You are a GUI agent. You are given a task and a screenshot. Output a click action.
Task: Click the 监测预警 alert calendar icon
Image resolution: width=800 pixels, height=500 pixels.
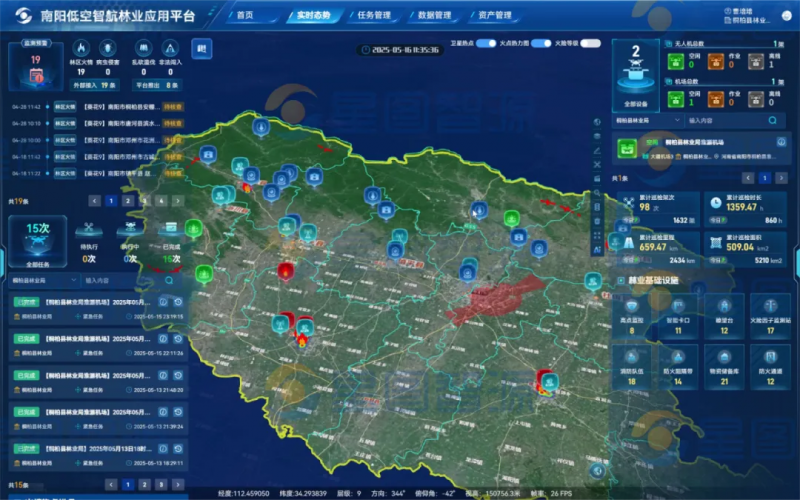(x=36, y=73)
